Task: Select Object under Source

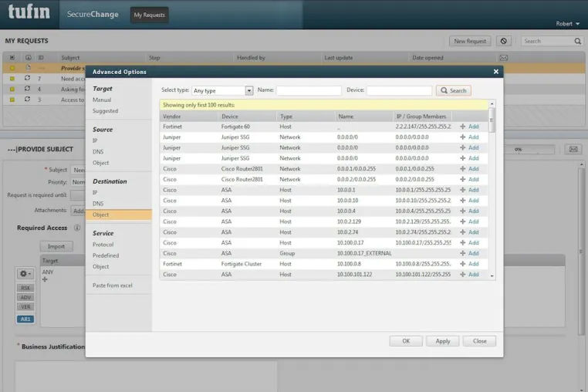Action: 100,163
